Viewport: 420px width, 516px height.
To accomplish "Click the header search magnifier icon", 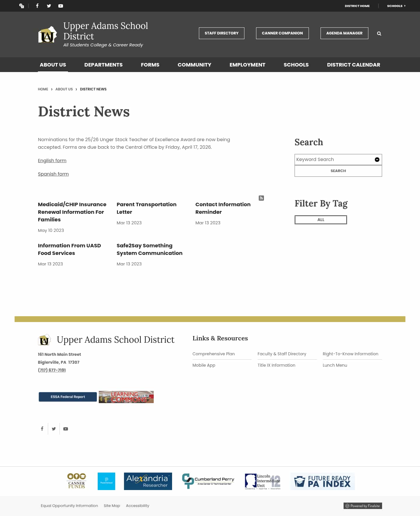I will coord(379,34).
